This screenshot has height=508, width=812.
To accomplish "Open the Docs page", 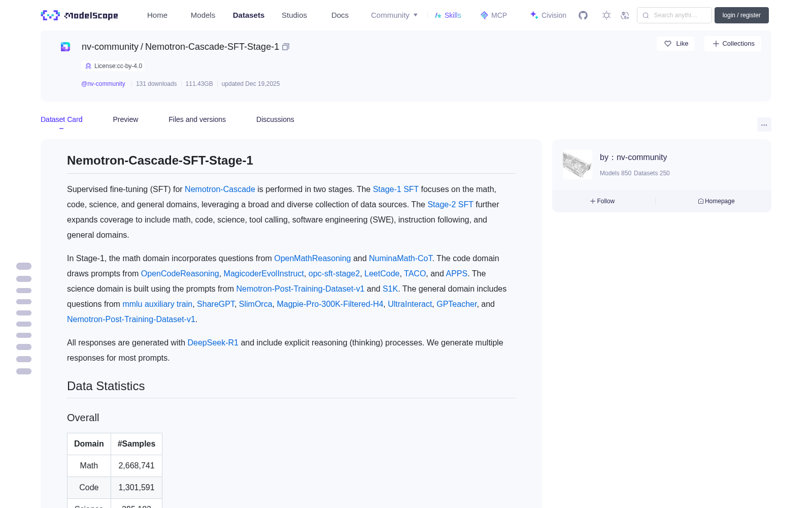I will [x=340, y=15].
